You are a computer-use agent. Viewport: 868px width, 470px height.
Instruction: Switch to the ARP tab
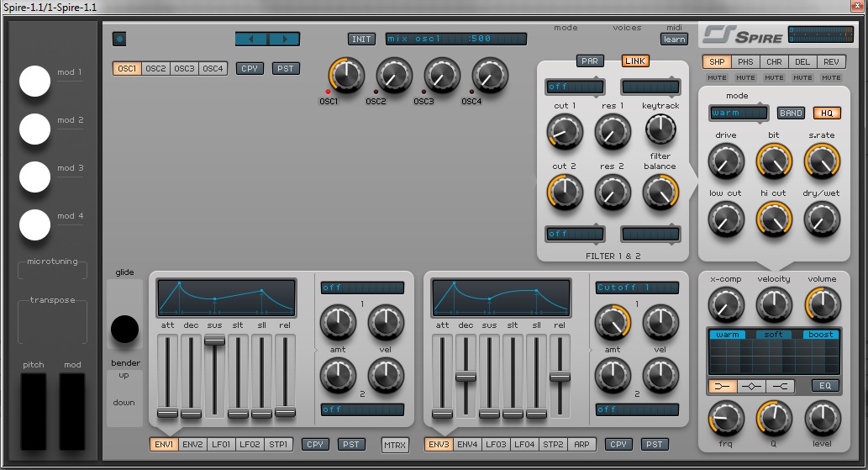[581, 445]
